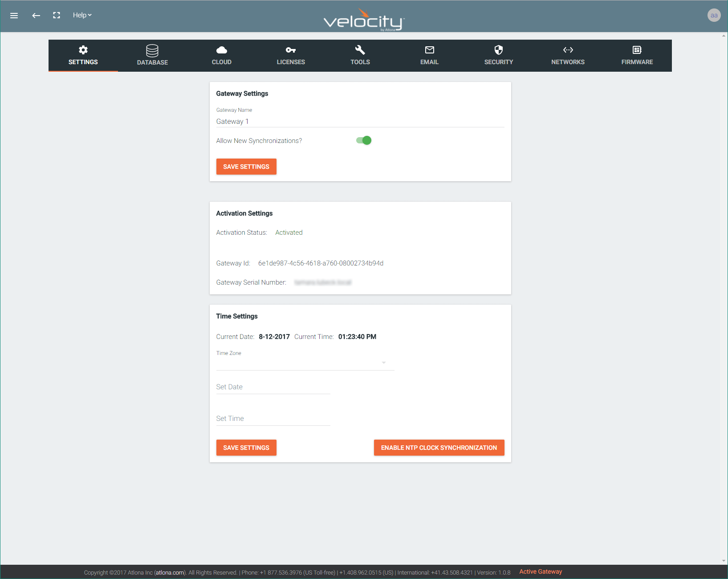
Task: Click the back arrow icon
Action: click(36, 16)
